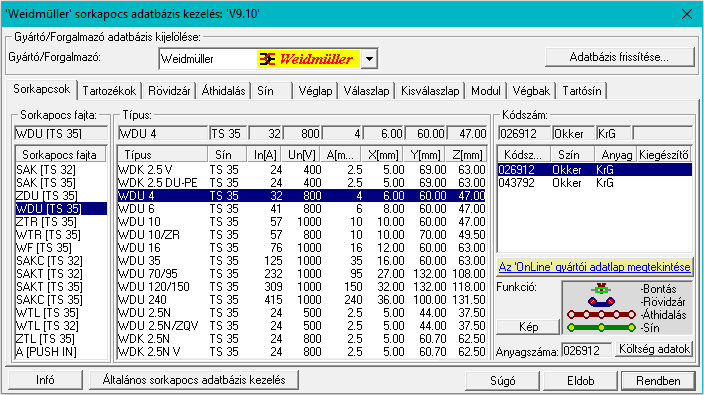Select the Véglap tab
The height and width of the screenshot is (395, 704).
pos(315,91)
